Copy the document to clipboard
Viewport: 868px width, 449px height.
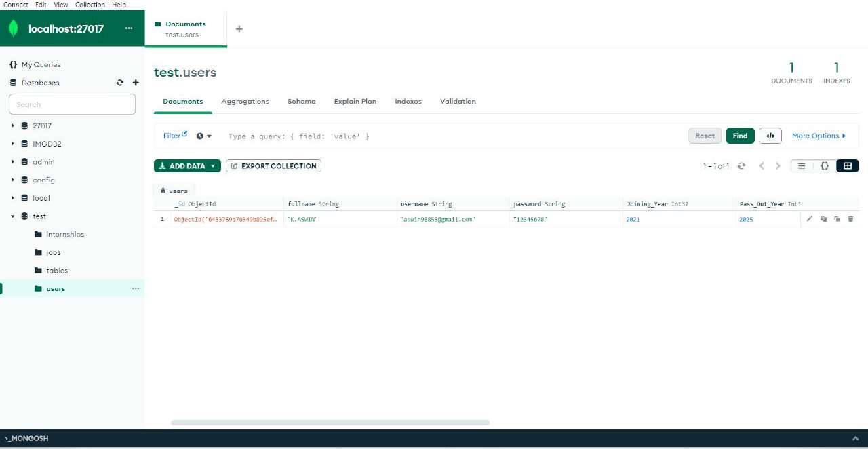(x=823, y=218)
